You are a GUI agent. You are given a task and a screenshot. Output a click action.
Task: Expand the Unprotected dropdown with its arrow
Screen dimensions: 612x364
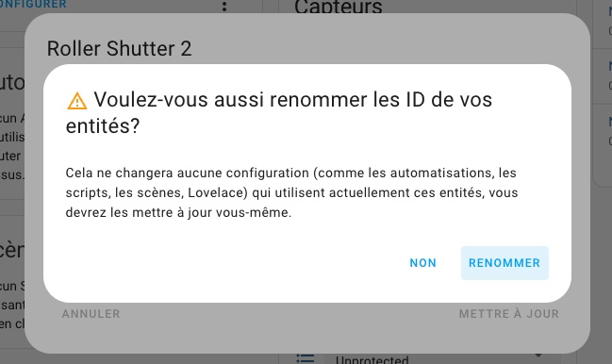point(539,356)
